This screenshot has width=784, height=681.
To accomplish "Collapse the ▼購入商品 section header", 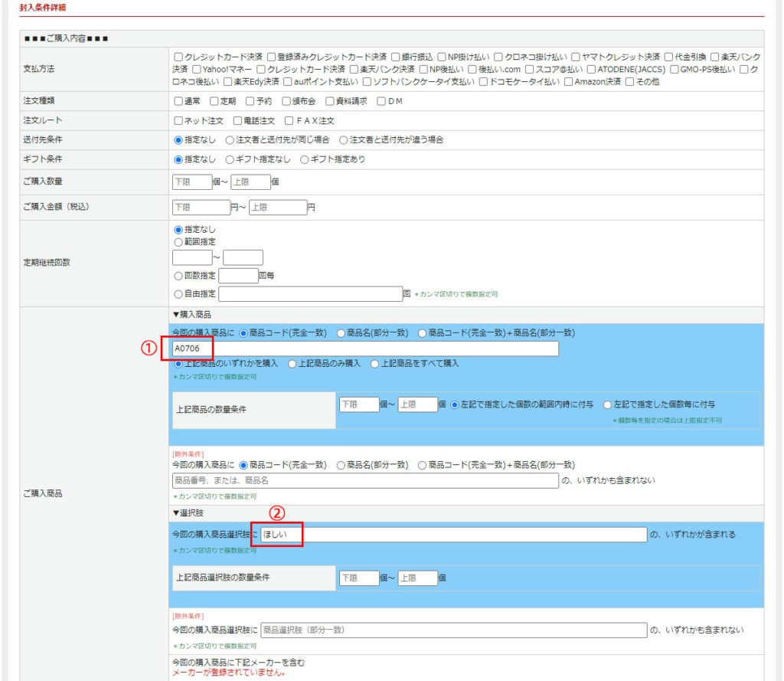I will click(x=191, y=315).
